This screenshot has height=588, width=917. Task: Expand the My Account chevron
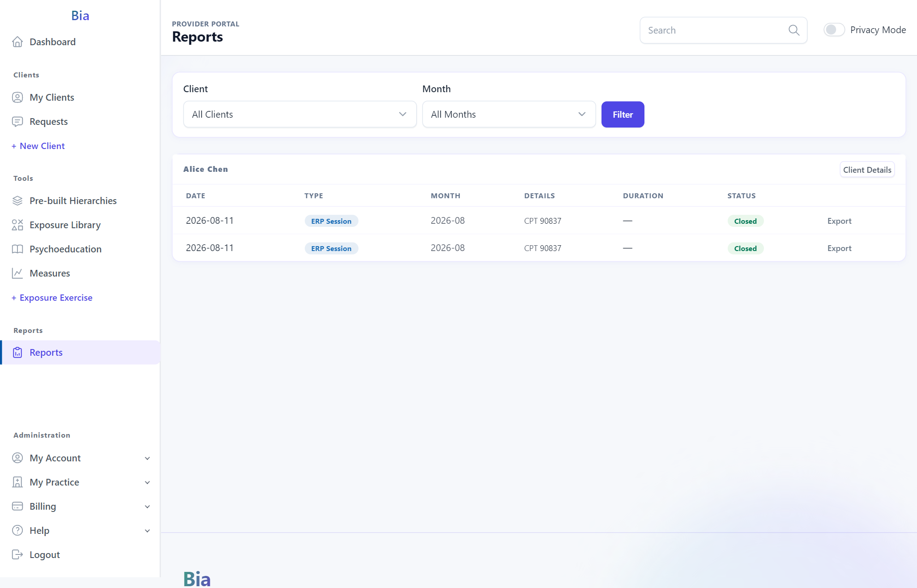pos(147,458)
